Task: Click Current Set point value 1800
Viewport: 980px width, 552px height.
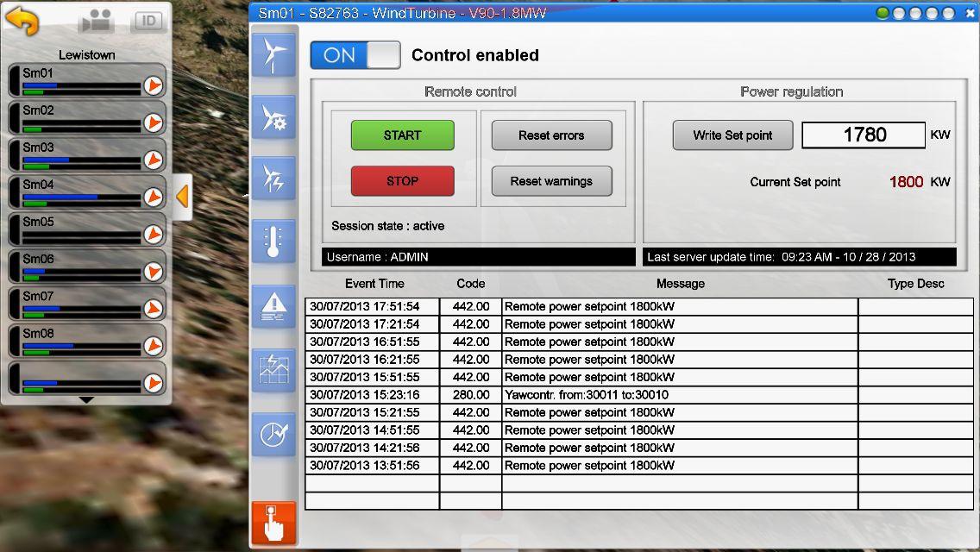Action: pyautogui.click(x=906, y=182)
